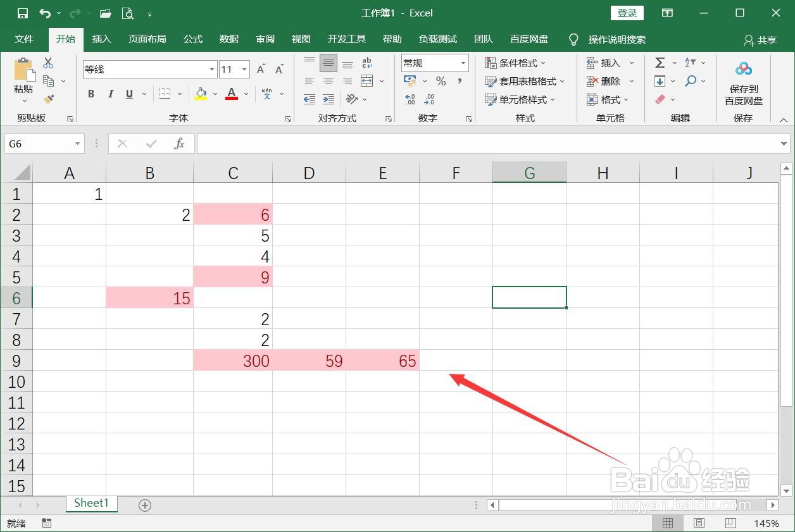Viewport: 795px width, 532px height.
Task: Switch to the Formulas tab
Action: click(x=192, y=39)
